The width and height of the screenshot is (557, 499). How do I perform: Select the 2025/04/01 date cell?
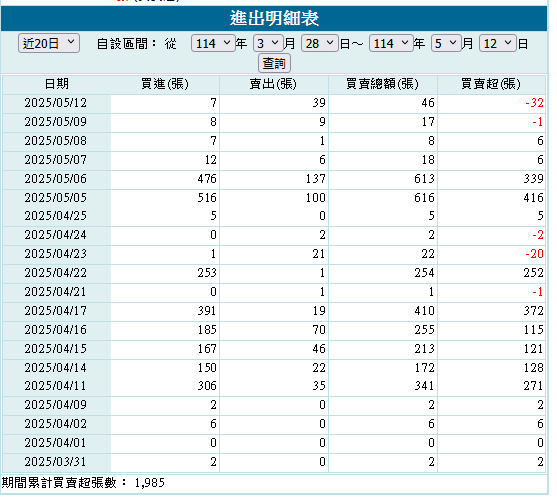[x=56, y=443]
